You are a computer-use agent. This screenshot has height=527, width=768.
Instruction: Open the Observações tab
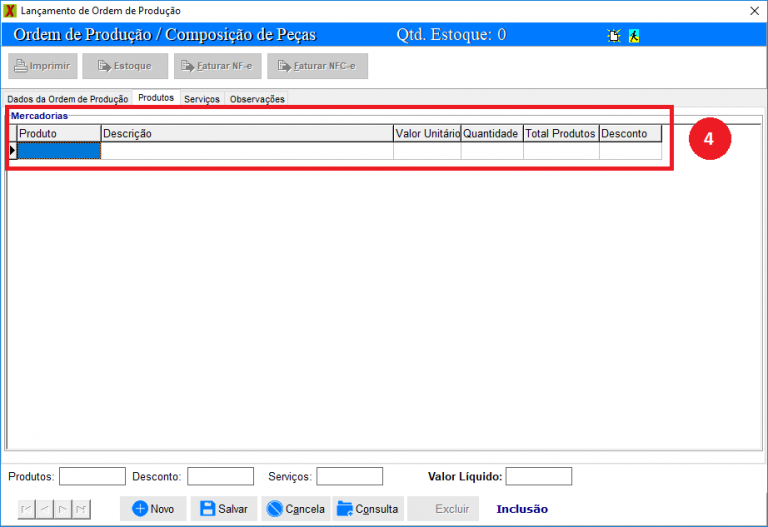tap(257, 99)
